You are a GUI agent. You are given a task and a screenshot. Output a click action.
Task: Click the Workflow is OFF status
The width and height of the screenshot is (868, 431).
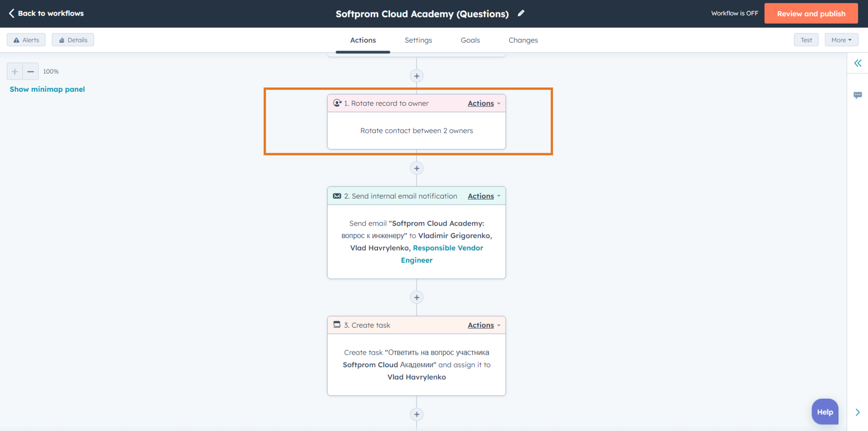coord(734,13)
